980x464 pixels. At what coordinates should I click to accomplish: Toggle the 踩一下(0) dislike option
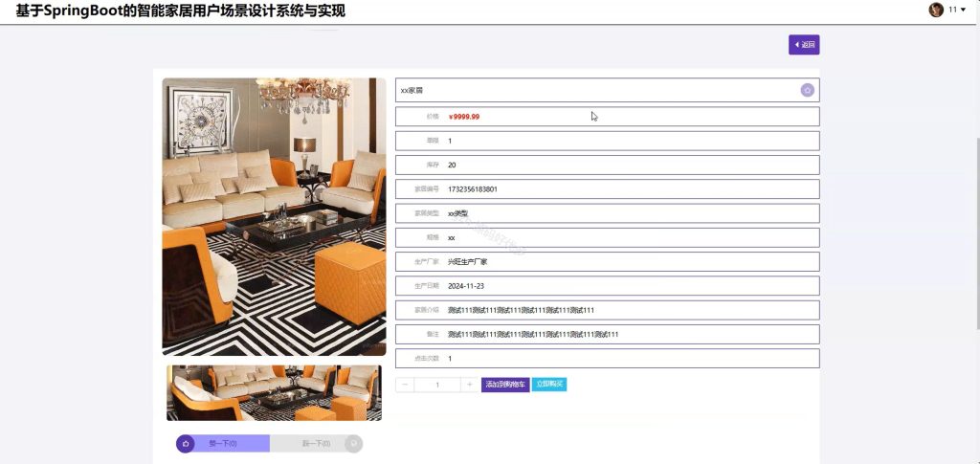point(316,443)
